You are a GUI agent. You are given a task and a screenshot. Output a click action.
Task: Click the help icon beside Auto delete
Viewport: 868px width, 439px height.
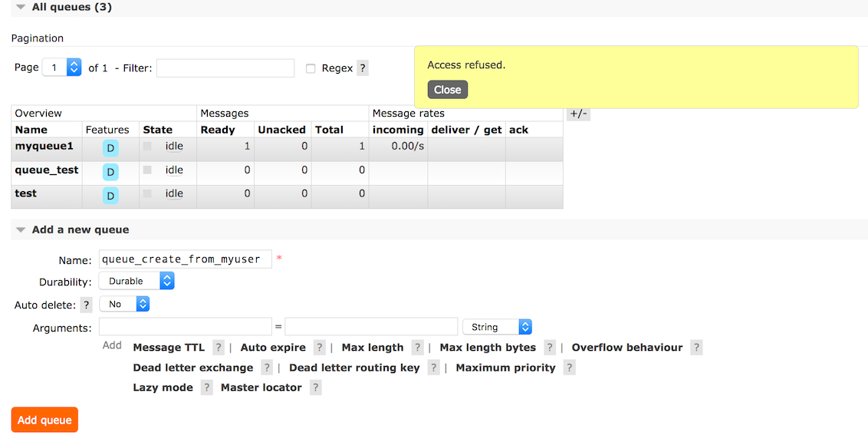coord(87,305)
